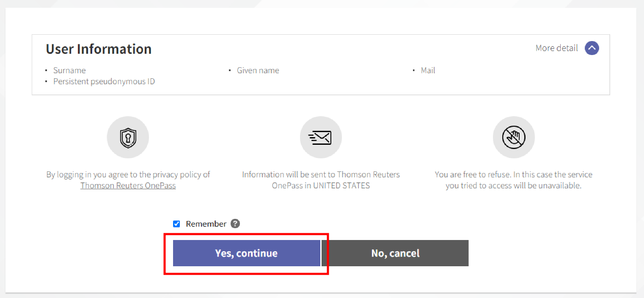The height and width of the screenshot is (298, 644).
Task: Click the shield privacy icon
Action: tap(128, 138)
